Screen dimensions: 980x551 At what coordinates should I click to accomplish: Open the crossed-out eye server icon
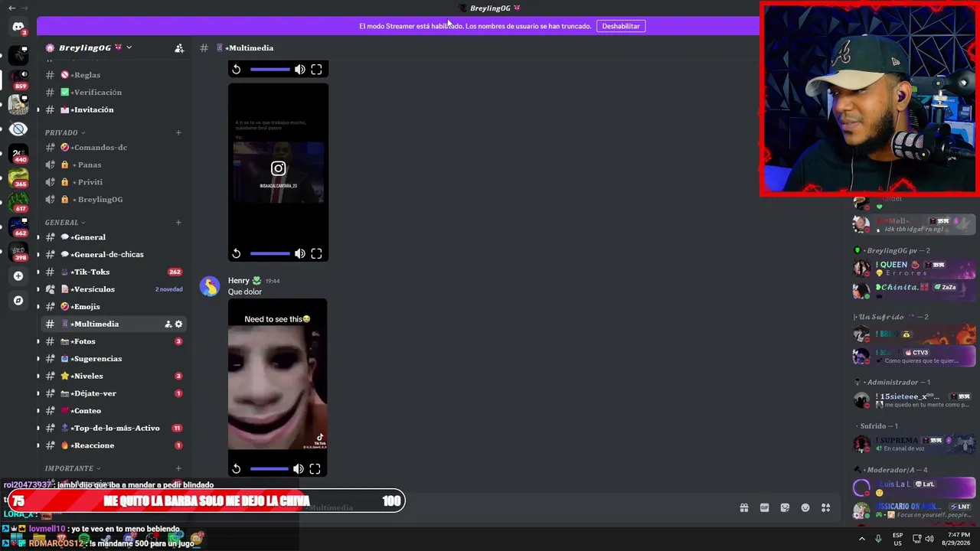[x=18, y=129]
